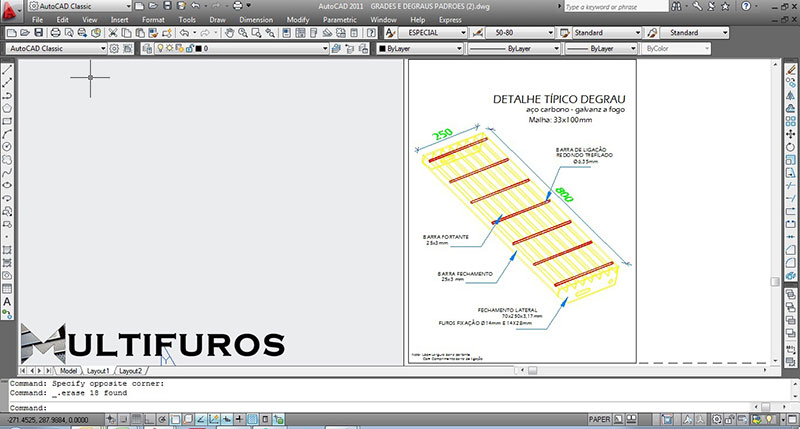This screenshot has height=429, width=800.
Task: Toggle the layer on/off lightbulb icon
Action: [x=158, y=48]
